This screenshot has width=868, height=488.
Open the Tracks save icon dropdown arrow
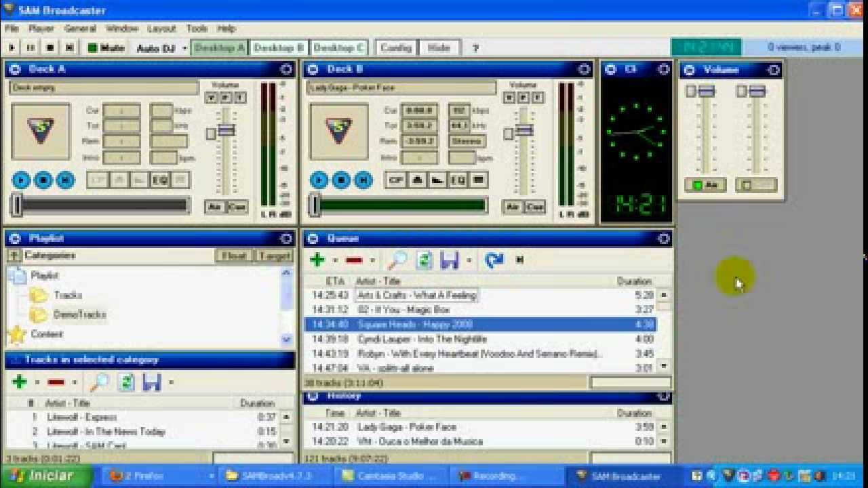click(170, 383)
